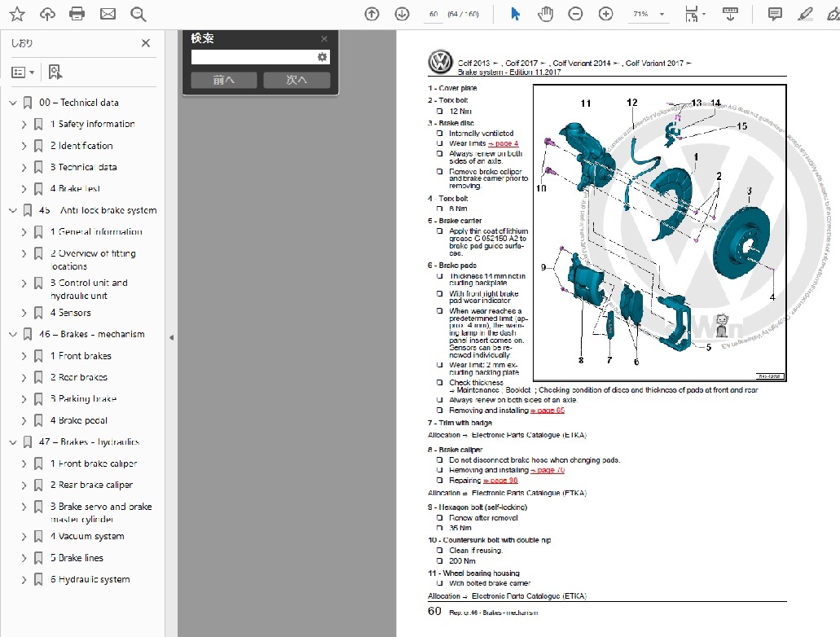Screen dimensions: 840x637
Task: Send file by email envelope icon
Action: (x=108, y=14)
